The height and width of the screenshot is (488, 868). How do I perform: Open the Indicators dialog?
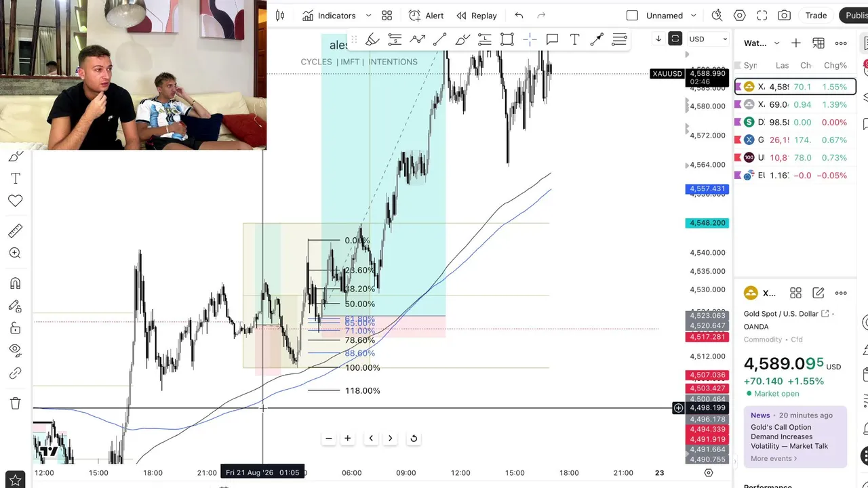tap(329, 16)
